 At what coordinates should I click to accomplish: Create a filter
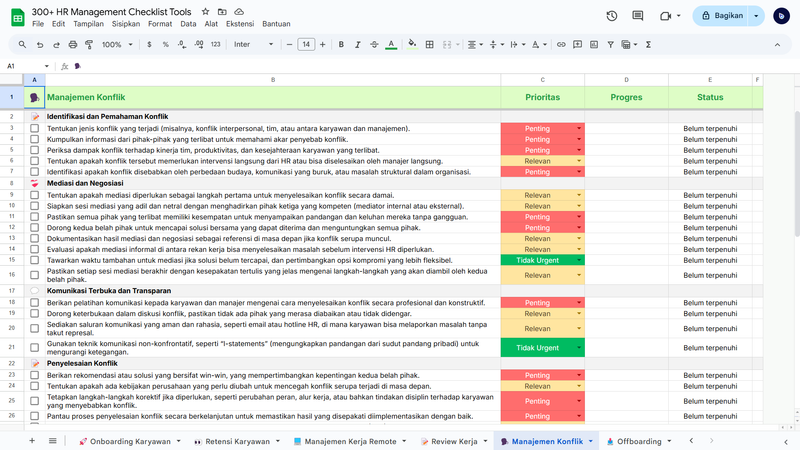coord(610,45)
